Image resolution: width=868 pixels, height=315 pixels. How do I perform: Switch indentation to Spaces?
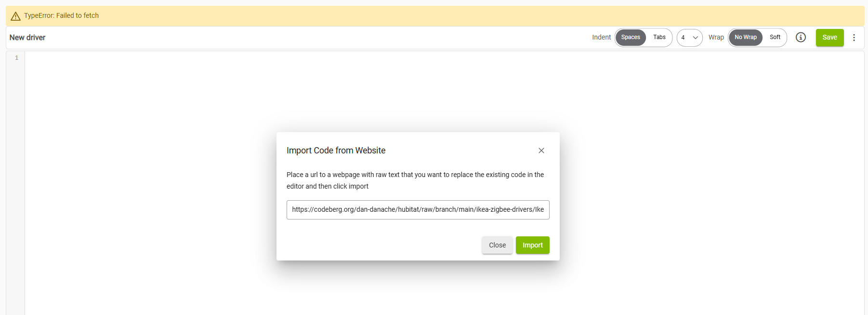(630, 37)
